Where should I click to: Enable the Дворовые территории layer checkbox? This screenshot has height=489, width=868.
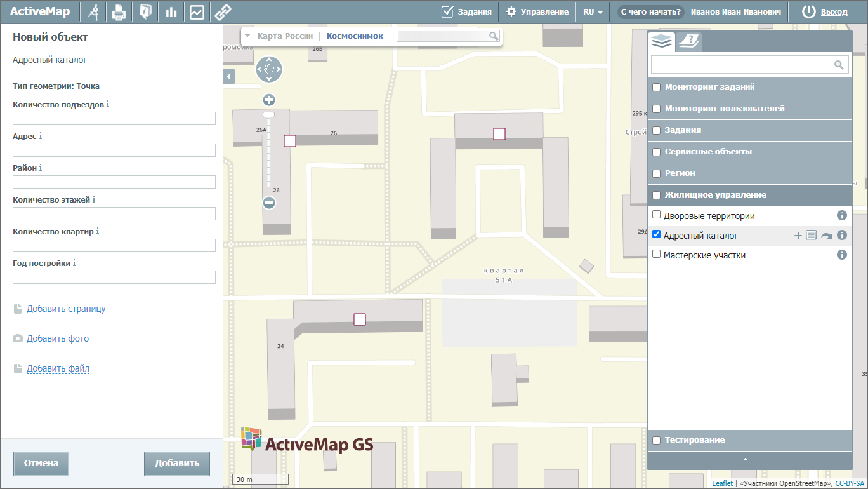[x=657, y=215]
